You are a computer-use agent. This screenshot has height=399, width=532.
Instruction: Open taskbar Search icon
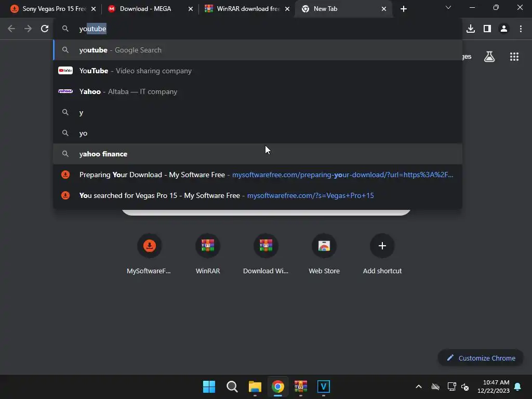(232, 387)
